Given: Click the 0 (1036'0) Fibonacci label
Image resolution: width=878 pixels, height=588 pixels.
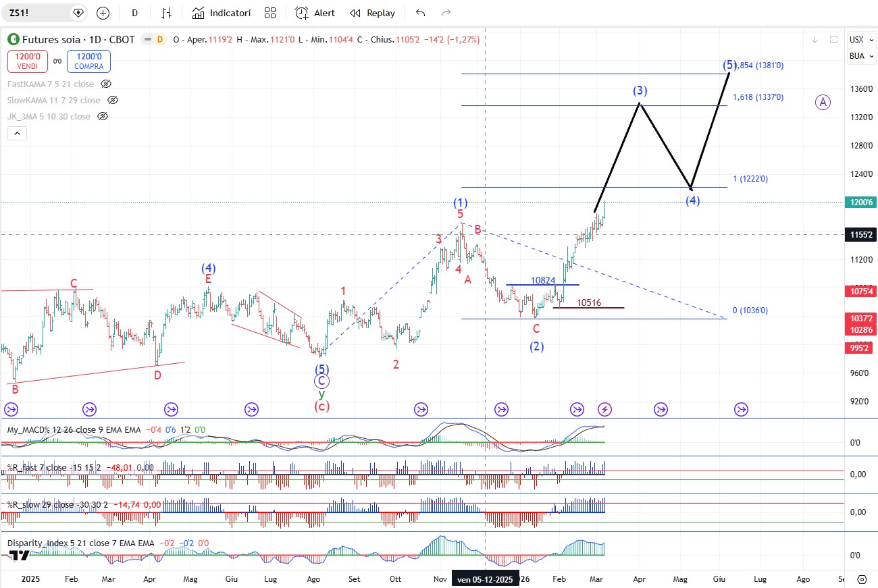Looking at the screenshot, I should pos(750,311).
